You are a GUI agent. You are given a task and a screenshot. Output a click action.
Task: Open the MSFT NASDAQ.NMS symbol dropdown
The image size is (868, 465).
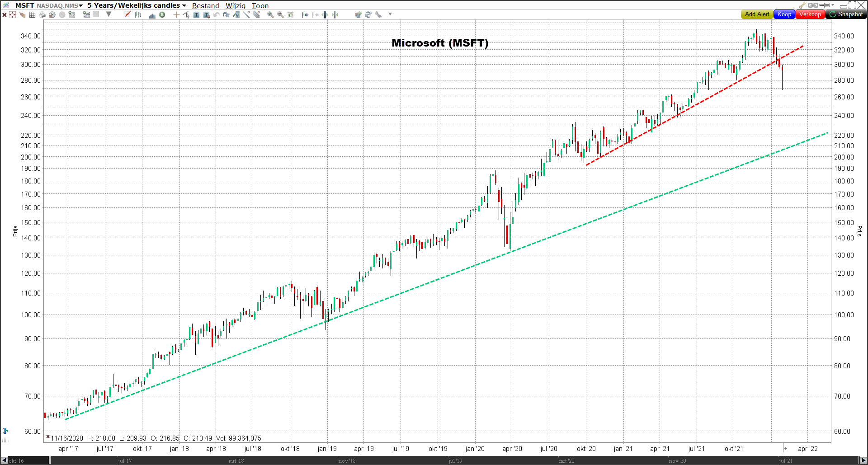pyautogui.click(x=49, y=5)
